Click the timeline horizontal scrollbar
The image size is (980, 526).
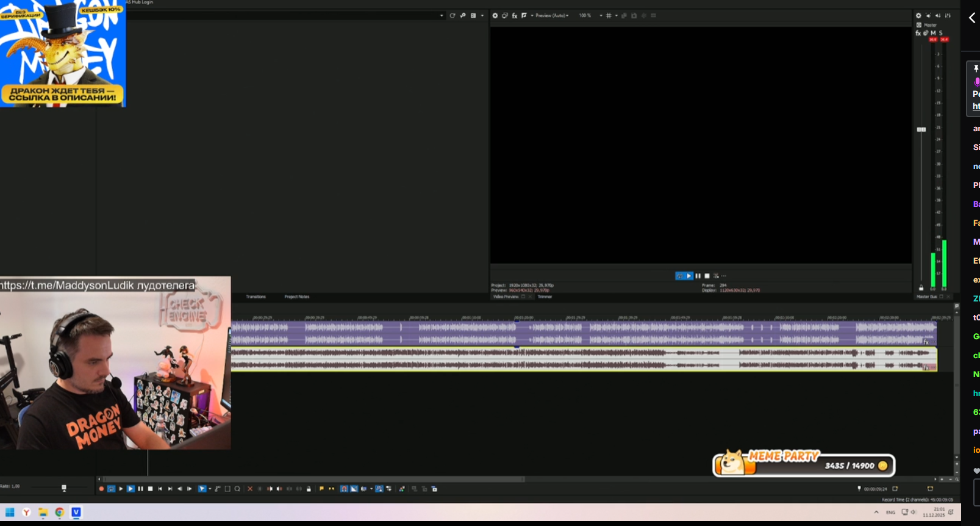pyautogui.click(x=314, y=480)
